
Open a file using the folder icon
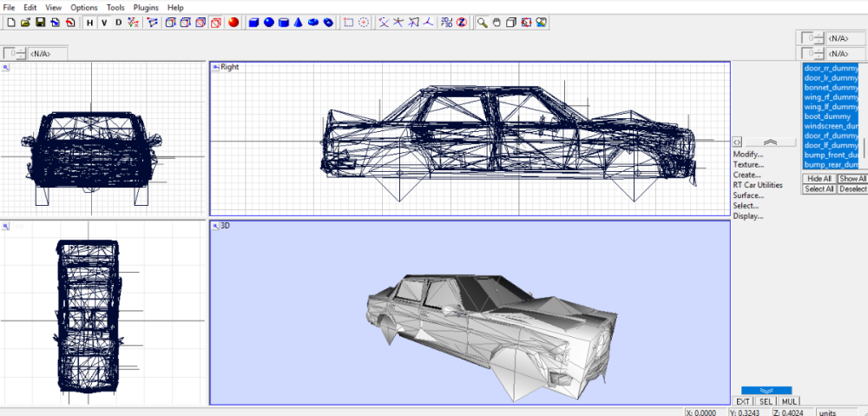(25, 23)
